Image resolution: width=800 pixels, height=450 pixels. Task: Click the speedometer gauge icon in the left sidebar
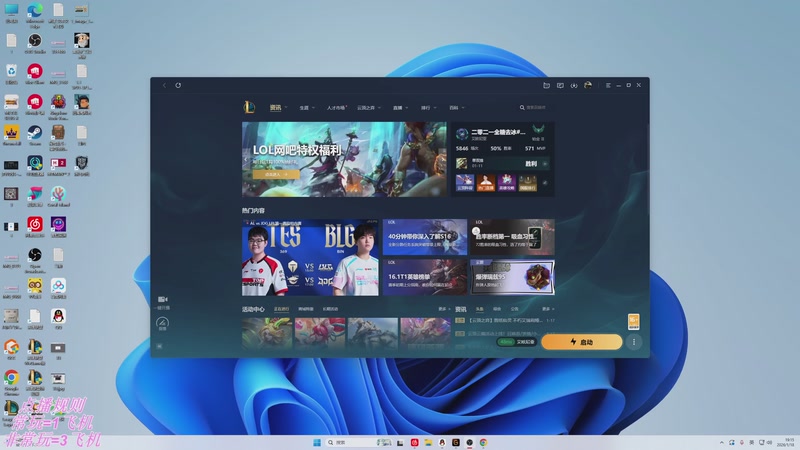coord(162,322)
